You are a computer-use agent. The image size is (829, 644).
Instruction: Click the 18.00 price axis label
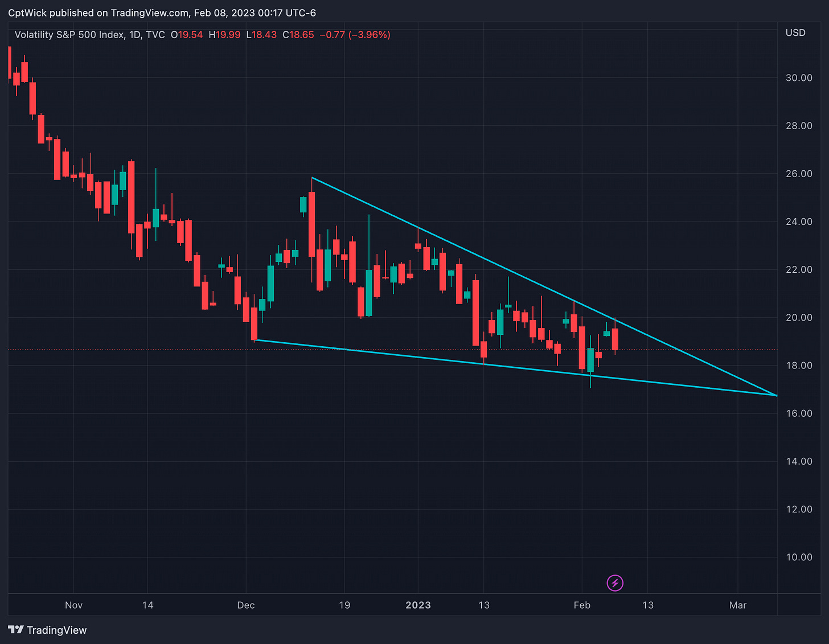click(799, 366)
